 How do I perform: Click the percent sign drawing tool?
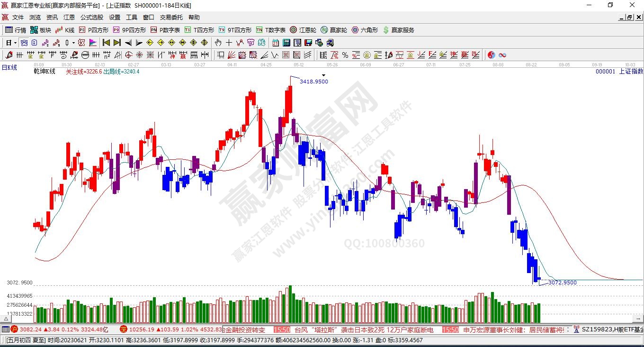point(345,55)
